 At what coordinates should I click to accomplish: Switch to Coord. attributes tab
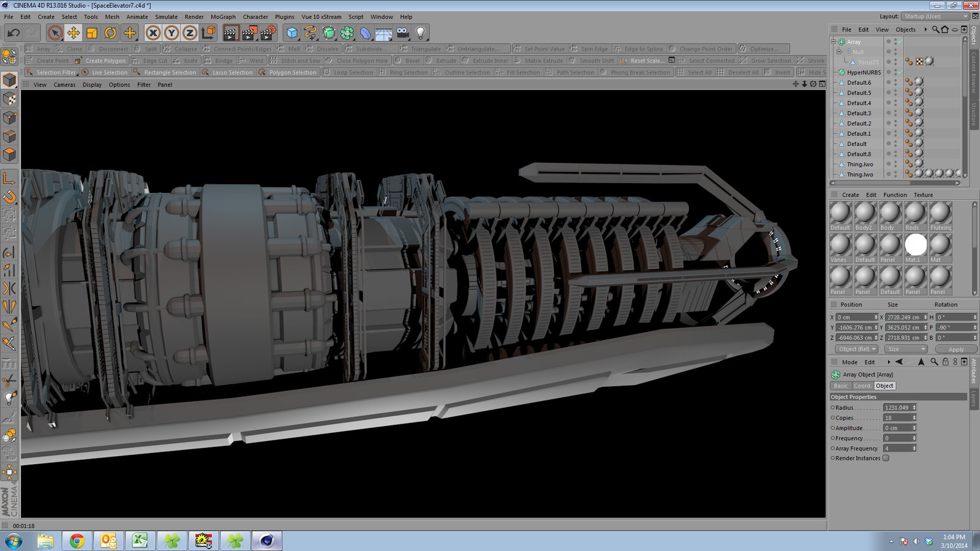862,386
